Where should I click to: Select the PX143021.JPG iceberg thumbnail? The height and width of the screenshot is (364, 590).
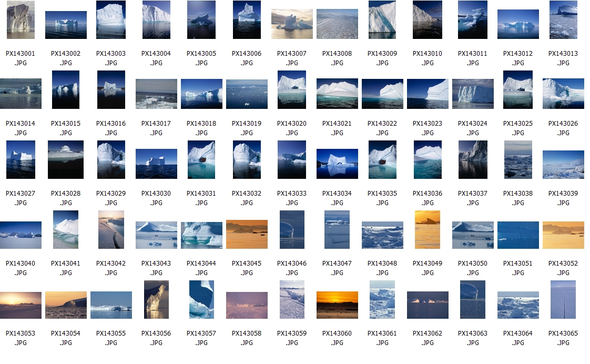click(x=337, y=94)
